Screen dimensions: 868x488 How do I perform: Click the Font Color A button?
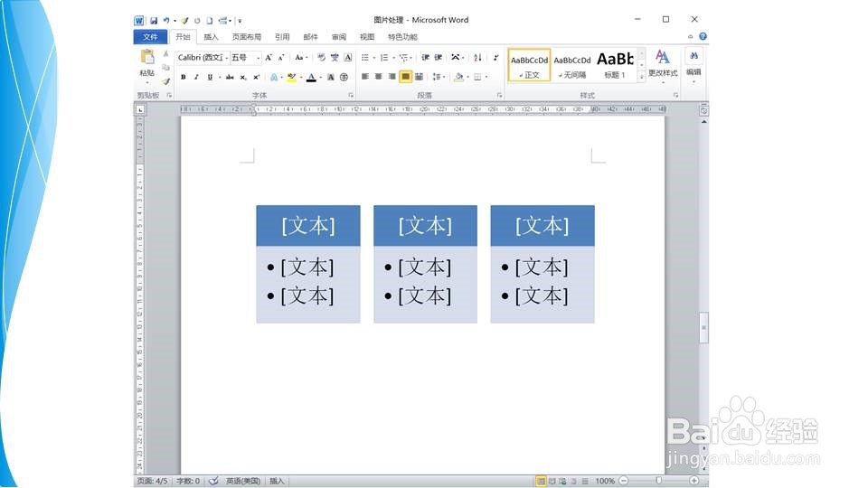(312, 78)
